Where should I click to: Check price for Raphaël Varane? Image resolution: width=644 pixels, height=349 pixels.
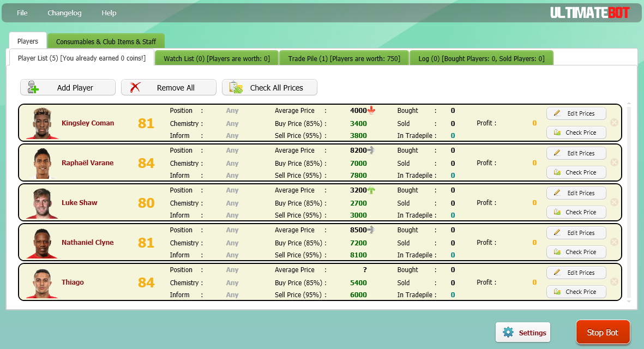point(576,172)
